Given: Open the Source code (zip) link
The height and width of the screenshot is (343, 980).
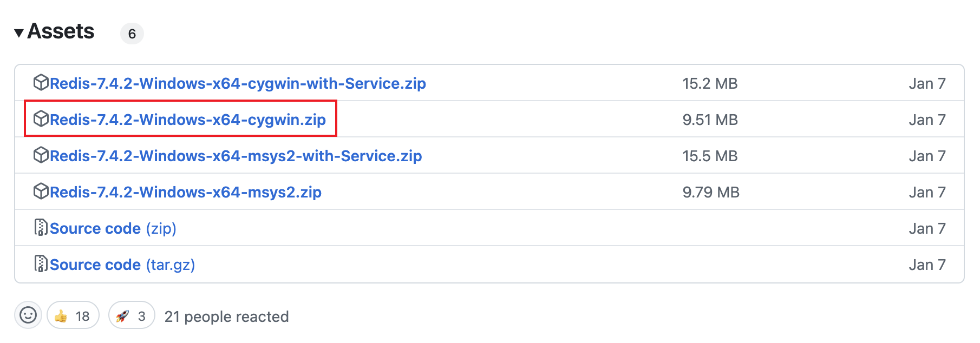Looking at the screenshot, I should 113,228.
